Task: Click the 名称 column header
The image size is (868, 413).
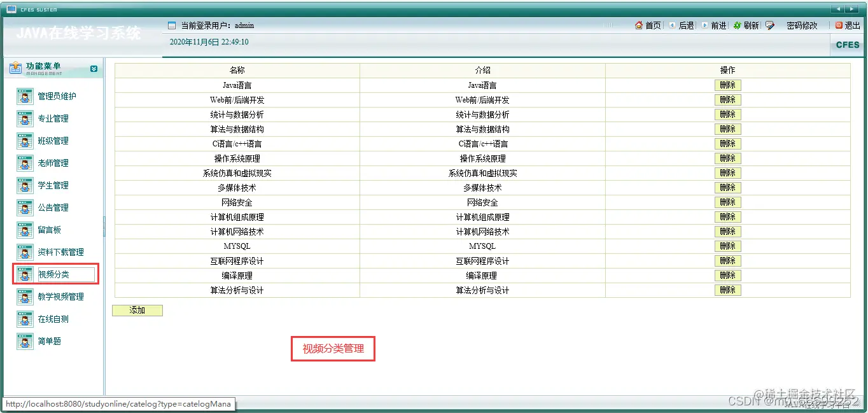Action: tap(237, 71)
